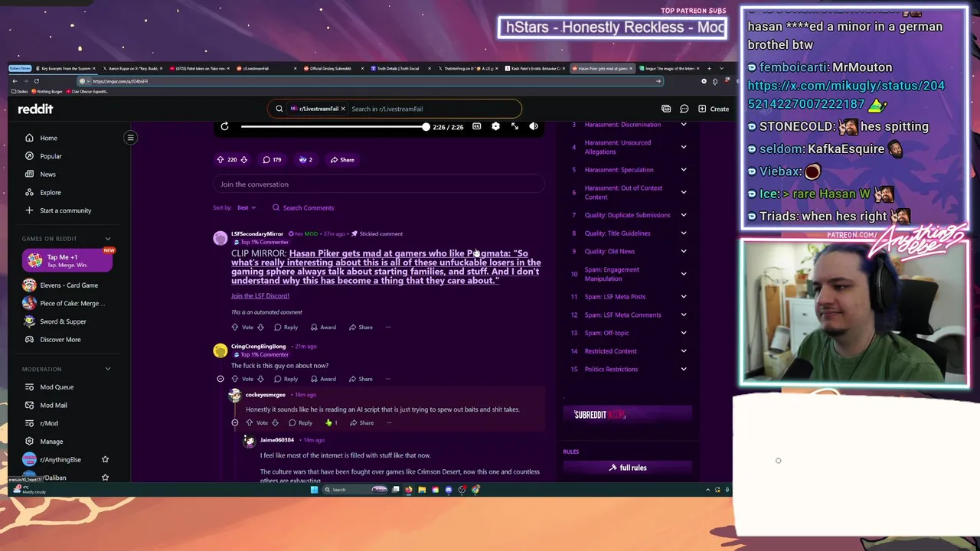Open the Jaime060304 user profile
The height and width of the screenshot is (551, 980).
[x=276, y=440]
